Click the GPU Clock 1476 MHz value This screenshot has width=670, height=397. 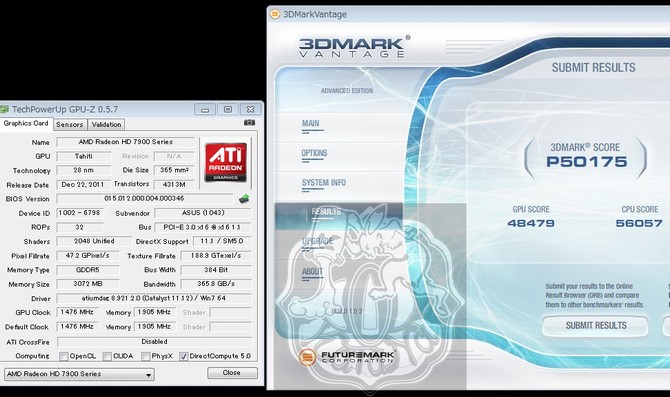(77, 312)
